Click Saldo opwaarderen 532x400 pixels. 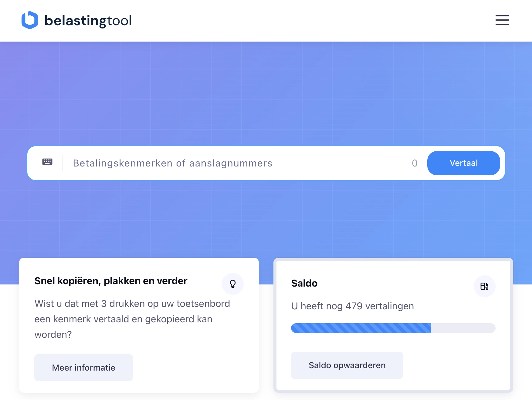(x=347, y=365)
